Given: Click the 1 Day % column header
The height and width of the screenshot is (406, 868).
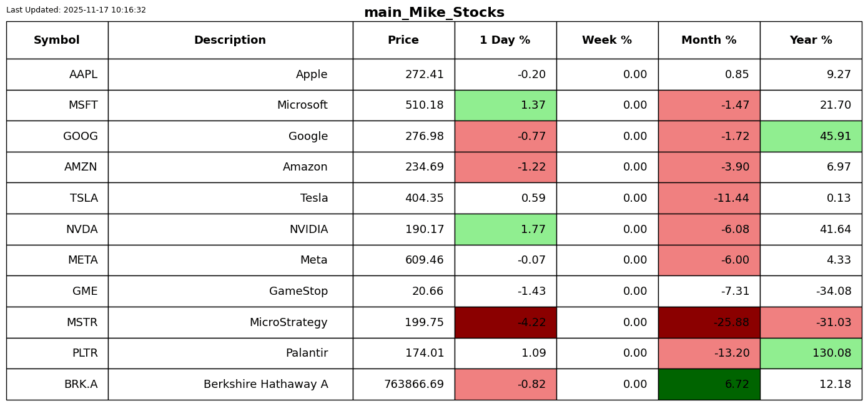Looking at the screenshot, I should (505, 40).
